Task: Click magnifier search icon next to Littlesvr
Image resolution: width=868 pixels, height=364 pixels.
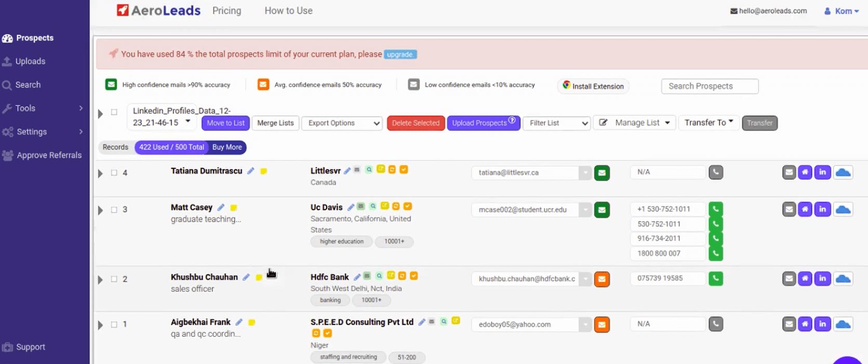Action: click(369, 170)
